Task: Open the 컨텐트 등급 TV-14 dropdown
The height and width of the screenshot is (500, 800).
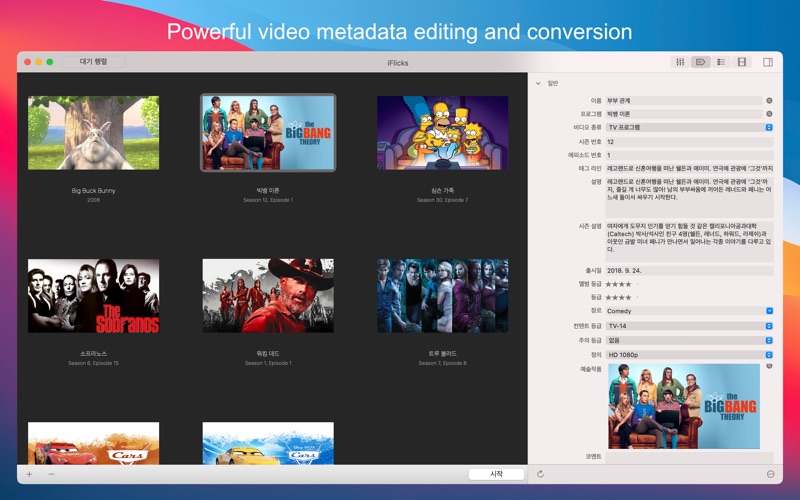Action: 689,326
